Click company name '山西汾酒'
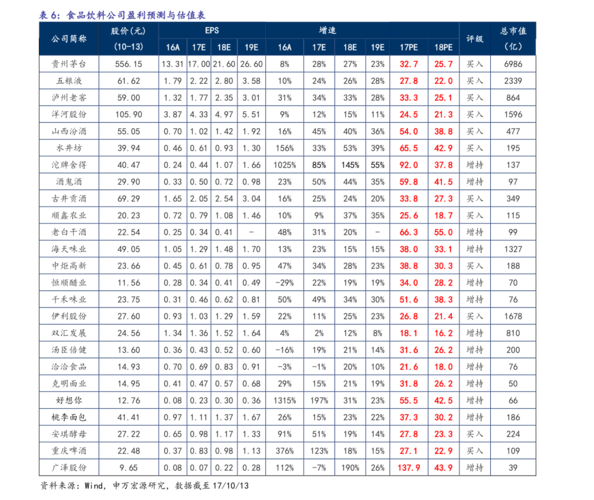Image resolution: width=594 pixels, height=500 pixels. [69, 131]
